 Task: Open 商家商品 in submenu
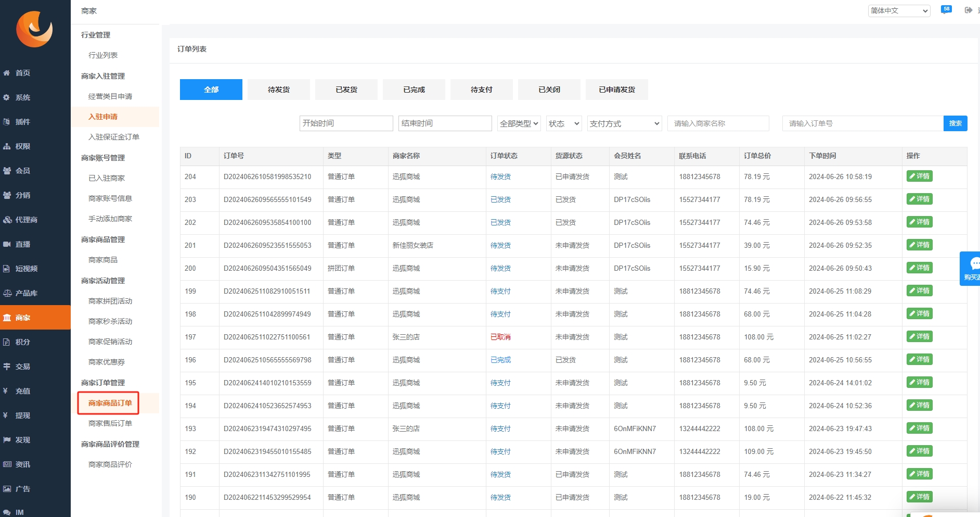(x=103, y=260)
